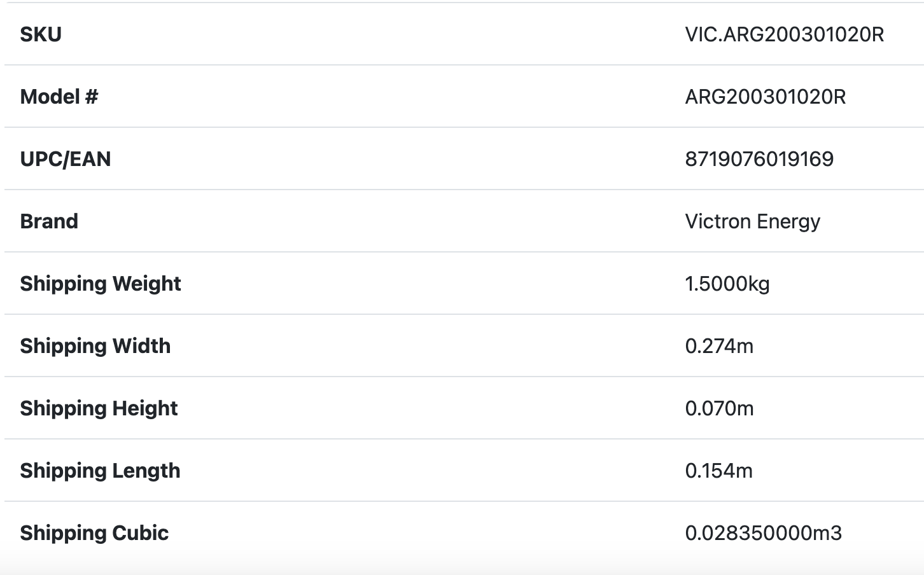Click the word Energy in brand value
The image size is (924, 575).
(x=788, y=221)
